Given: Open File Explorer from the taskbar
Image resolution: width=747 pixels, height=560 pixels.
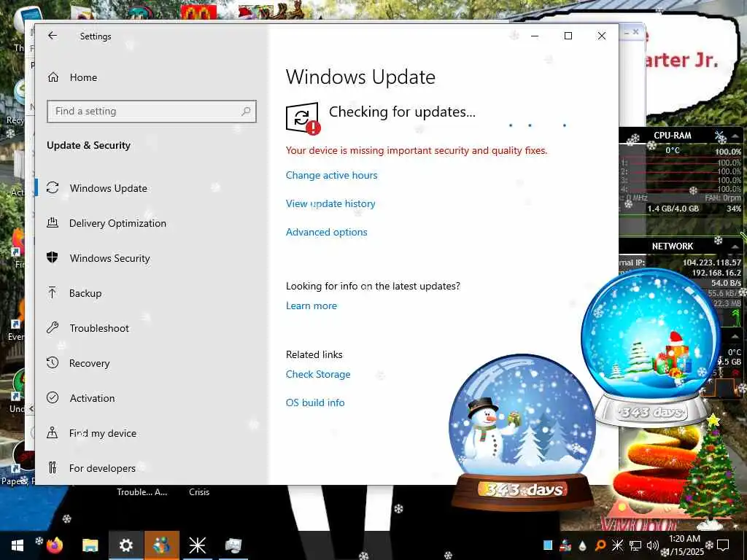Looking at the screenshot, I should click(90, 545).
